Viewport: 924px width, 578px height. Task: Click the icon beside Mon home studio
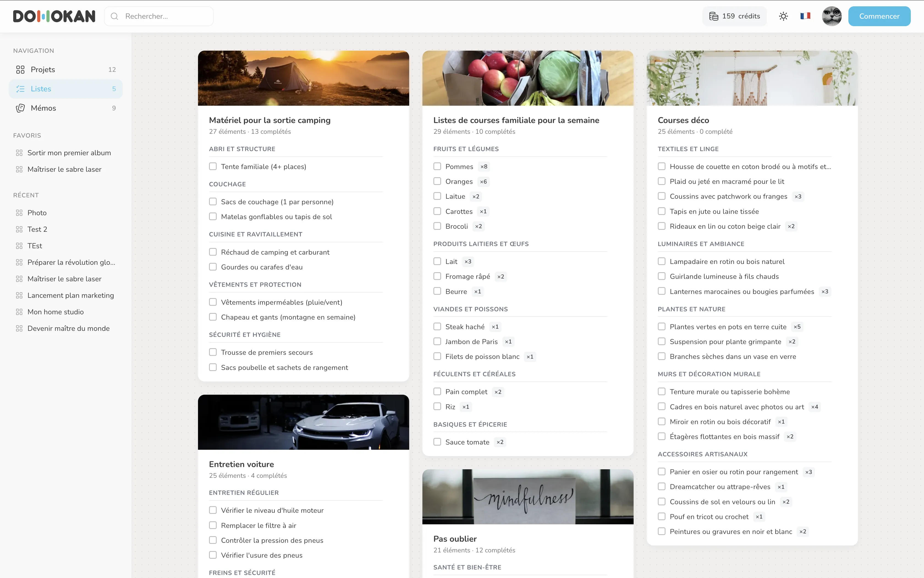tap(19, 312)
